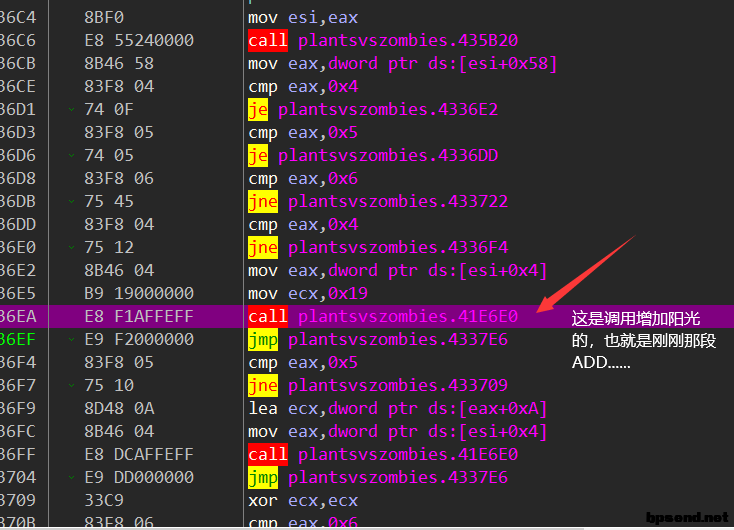
Task: Click the green address ending 36EF
Action: pos(18,339)
